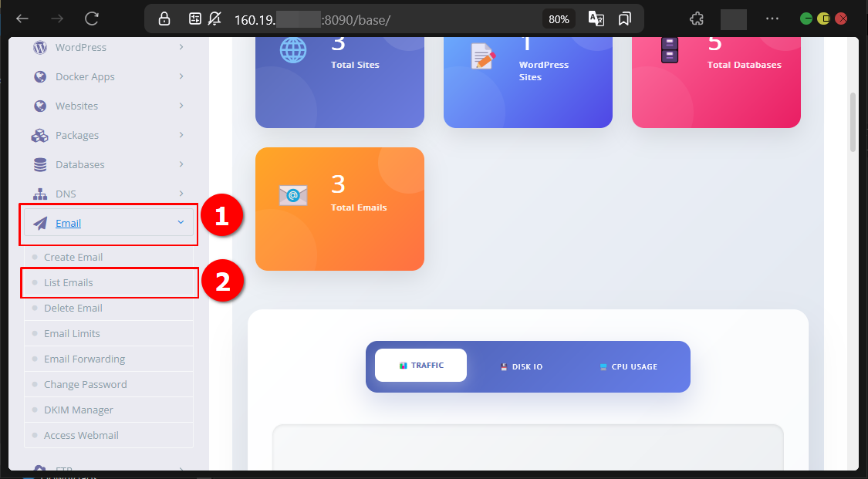This screenshot has width=868, height=479.
Task: Click the yellow maximize window button
Action: [824, 19]
